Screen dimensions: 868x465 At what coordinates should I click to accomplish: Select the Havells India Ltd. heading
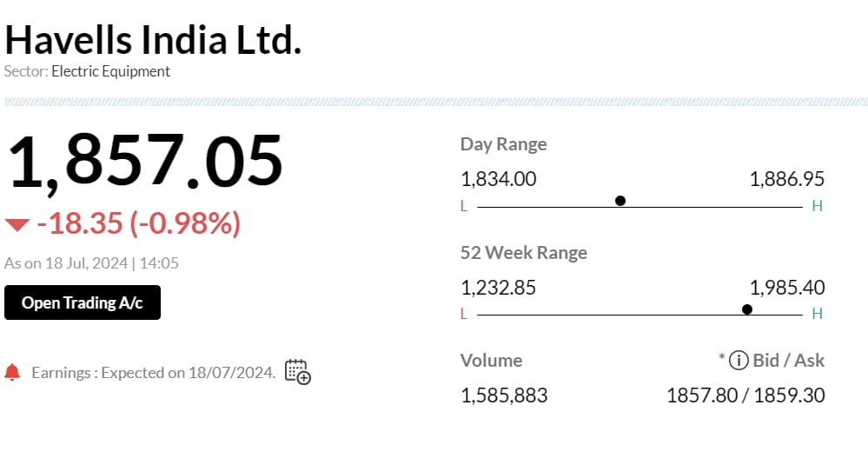[154, 39]
